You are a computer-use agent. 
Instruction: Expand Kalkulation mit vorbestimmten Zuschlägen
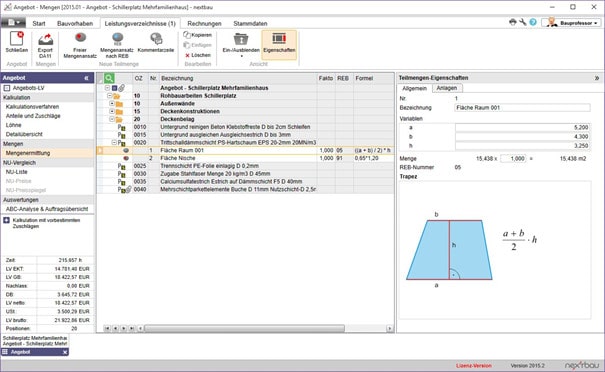6,220
